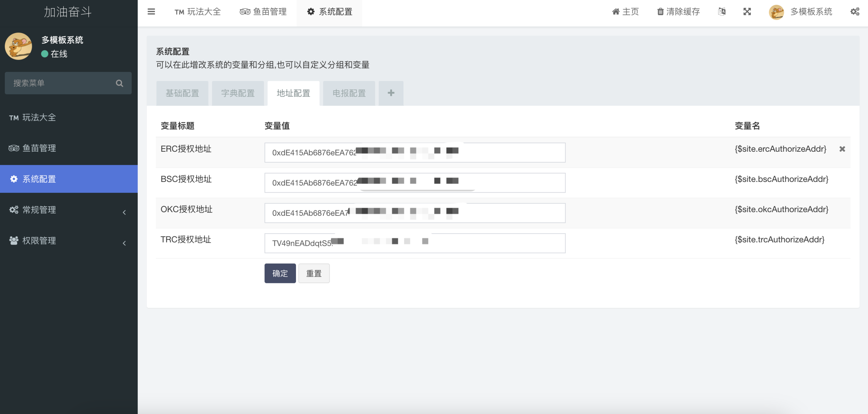Click the language switch icon in header
The height and width of the screenshot is (414, 868).
pyautogui.click(x=722, y=12)
